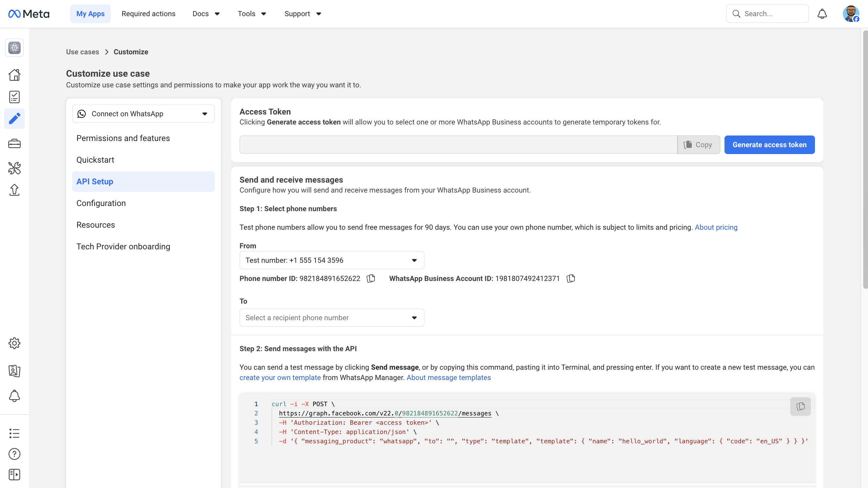Click the help question mark sidebar icon

point(14,454)
